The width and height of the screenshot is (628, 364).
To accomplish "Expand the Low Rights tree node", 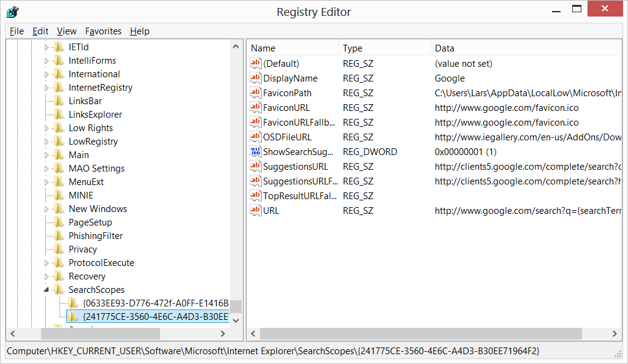I will (x=47, y=129).
